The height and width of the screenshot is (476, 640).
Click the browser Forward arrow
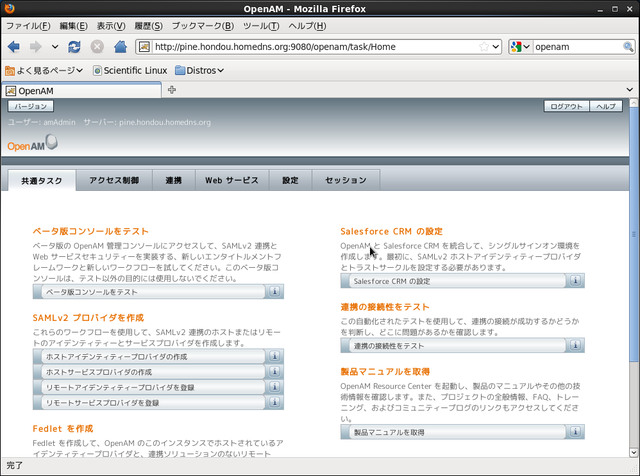point(36,47)
